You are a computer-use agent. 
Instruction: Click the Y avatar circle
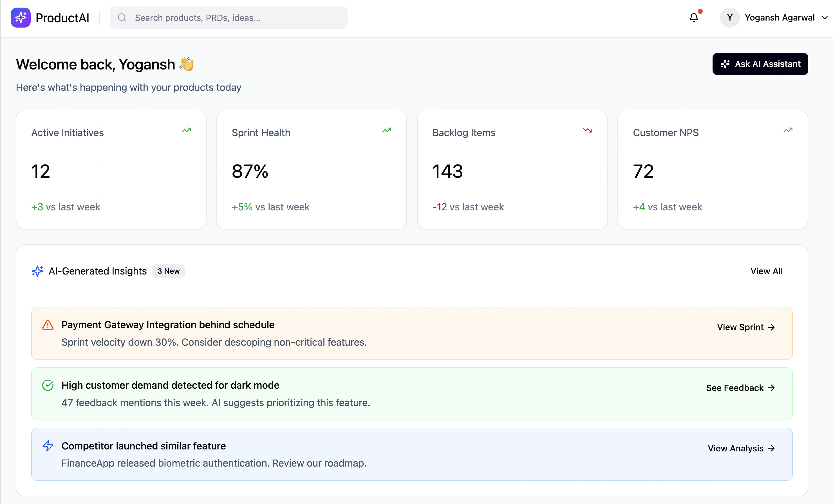[x=729, y=17]
